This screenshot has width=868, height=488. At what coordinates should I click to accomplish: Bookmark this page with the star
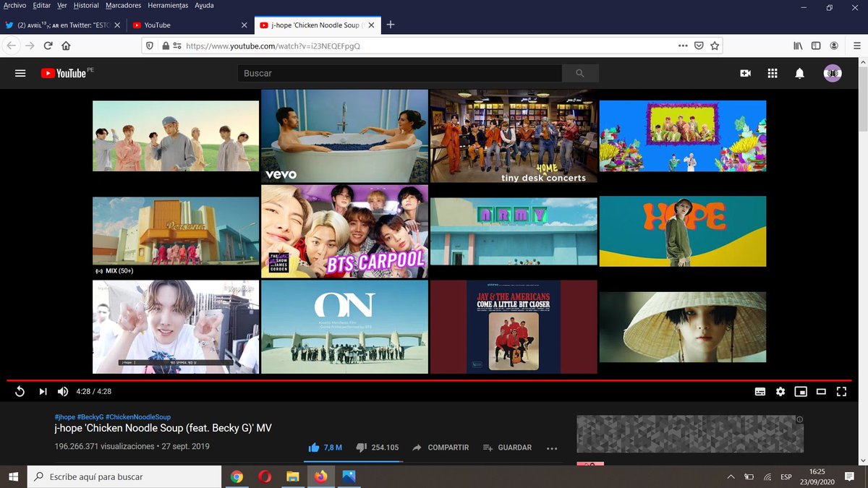click(x=715, y=46)
